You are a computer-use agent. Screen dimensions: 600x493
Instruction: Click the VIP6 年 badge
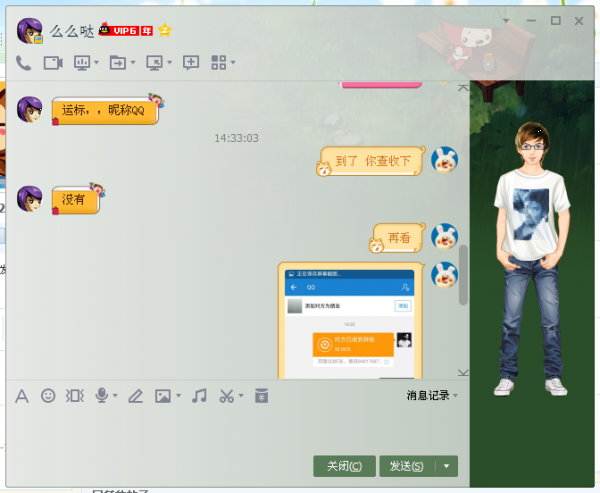coord(126,30)
